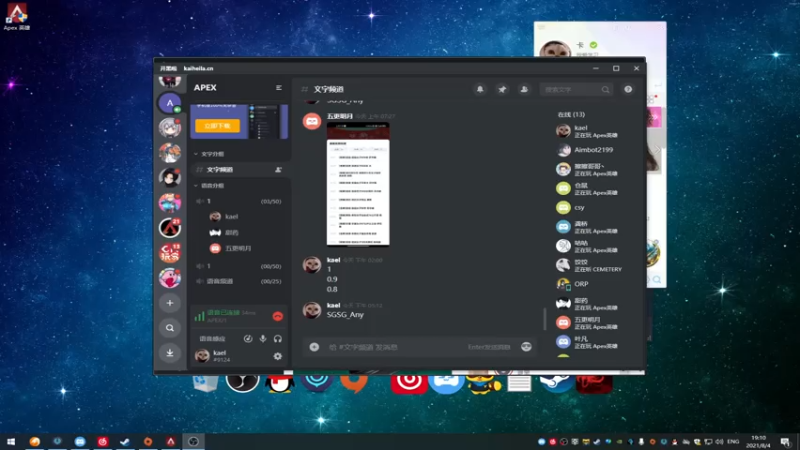800x450 pixels.
Task: Collapse the text channel group header
Action: [210, 154]
